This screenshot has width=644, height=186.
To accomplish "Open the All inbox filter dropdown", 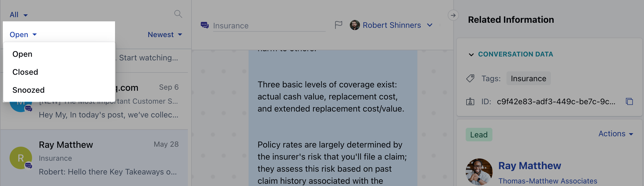I will [x=19, y=15].
